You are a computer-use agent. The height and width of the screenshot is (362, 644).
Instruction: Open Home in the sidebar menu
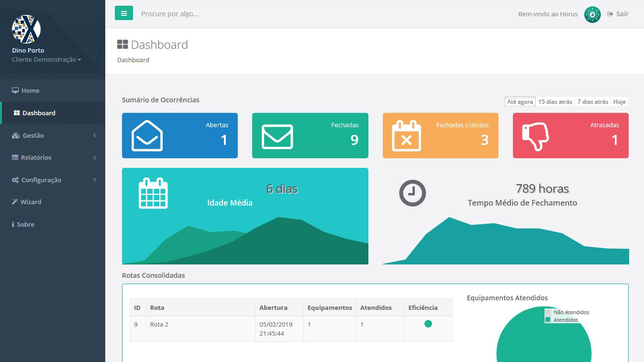pyautogui.click(x=53, y=90)
